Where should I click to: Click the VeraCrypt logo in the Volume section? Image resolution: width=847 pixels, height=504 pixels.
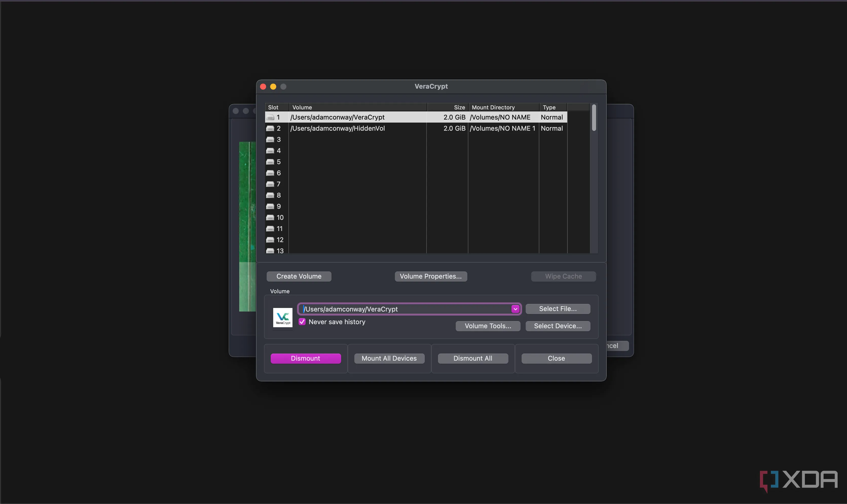tap(283, 318)
